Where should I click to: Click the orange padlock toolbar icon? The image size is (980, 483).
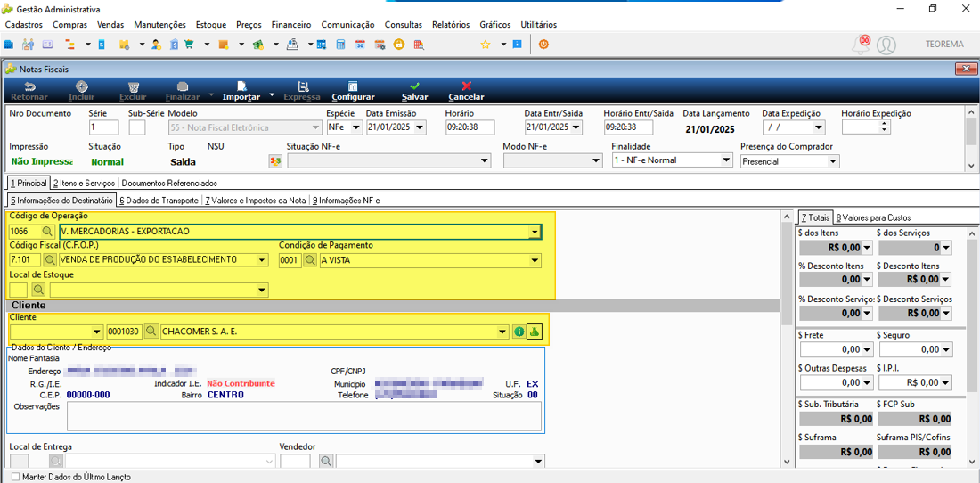click(399, 45)
